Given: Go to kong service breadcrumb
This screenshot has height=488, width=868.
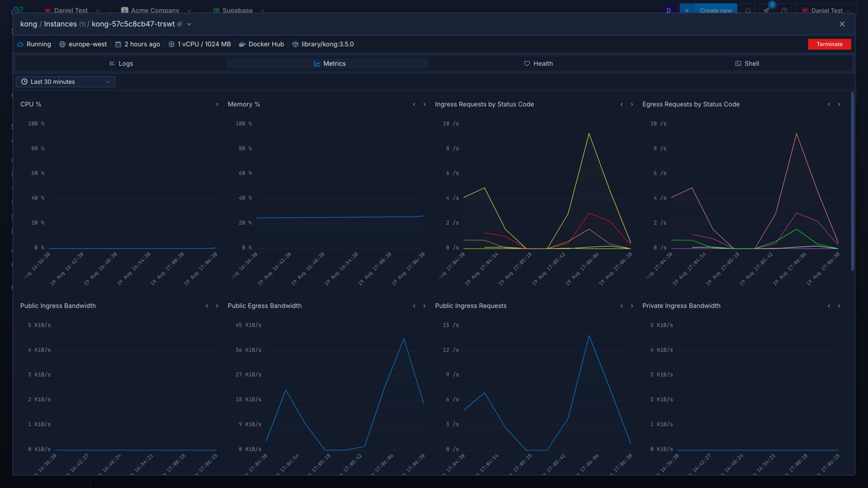Looking at the screenshot, I should click(28, 24).
